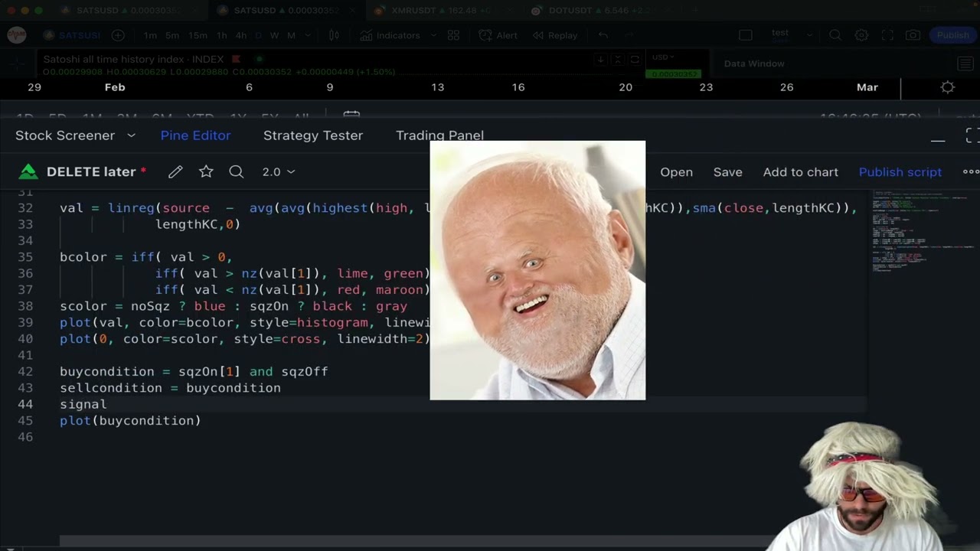The image size is (980, 551).
Task: Rename script with the pencil icon
Action: click(175, 172)
